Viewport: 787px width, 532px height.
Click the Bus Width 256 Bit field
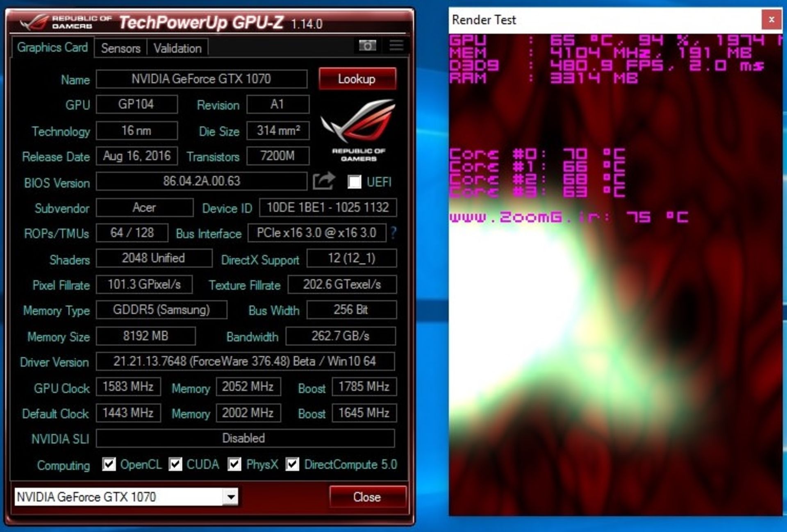pos(351,310)
